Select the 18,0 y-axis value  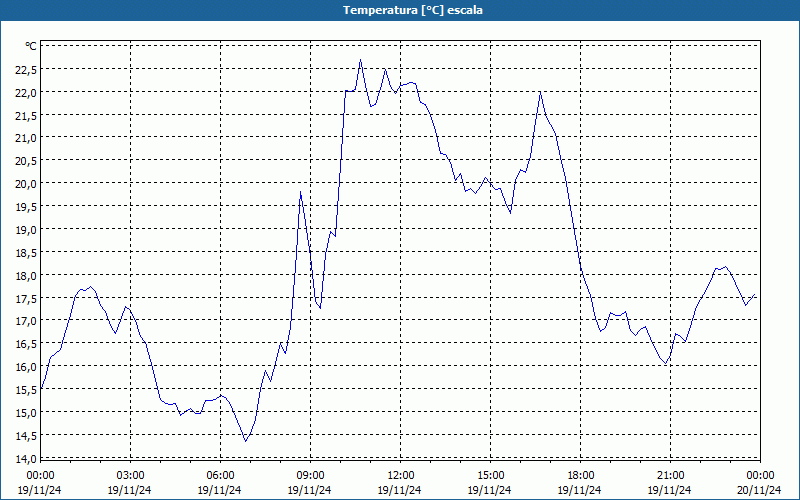[26, 276]
